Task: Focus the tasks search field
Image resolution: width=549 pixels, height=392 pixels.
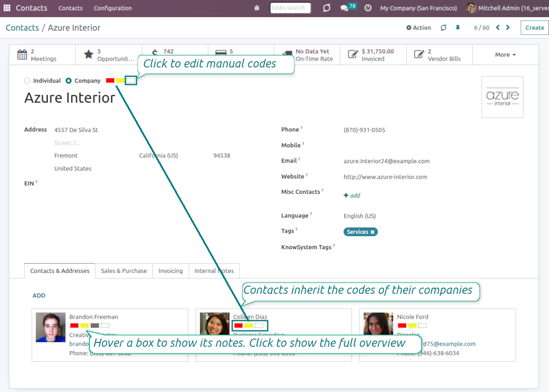Action: tap(290, 8)
